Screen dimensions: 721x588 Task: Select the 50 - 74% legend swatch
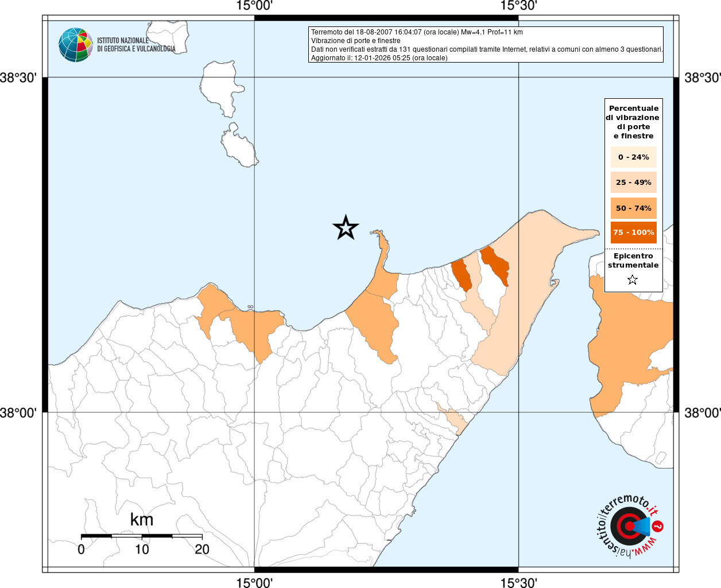tap(633, 208)
